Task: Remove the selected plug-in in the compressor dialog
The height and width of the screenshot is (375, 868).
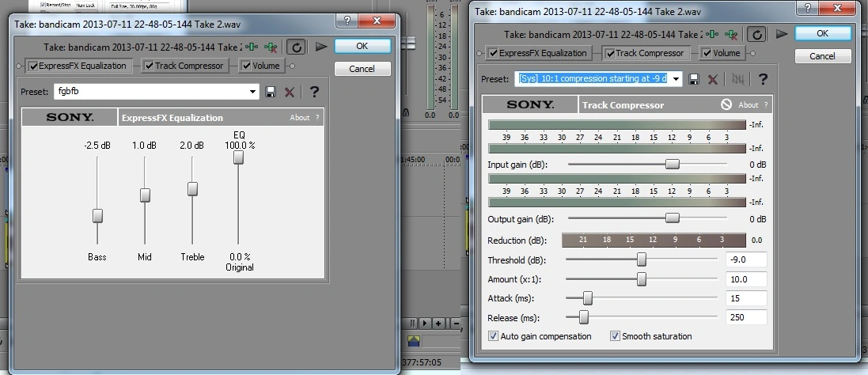Action: pos(733,34)
